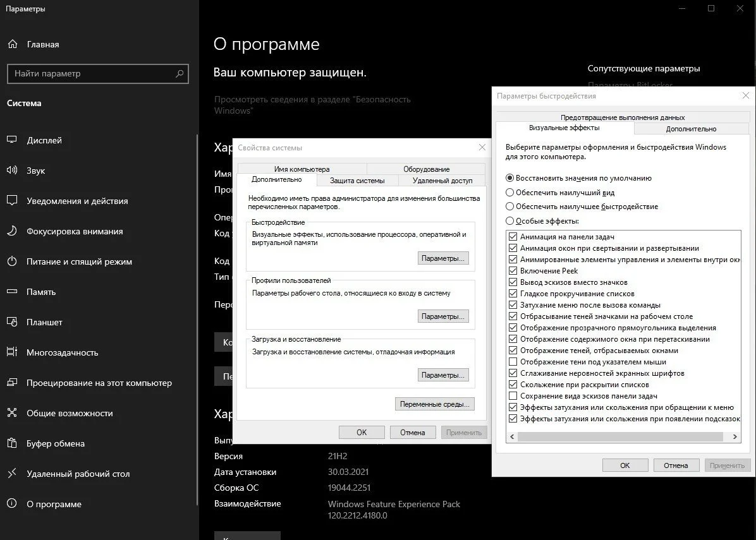The width and height of the screenshot is (756, 540).
Task: Click the О программе info icon
Action: (12, 503)
